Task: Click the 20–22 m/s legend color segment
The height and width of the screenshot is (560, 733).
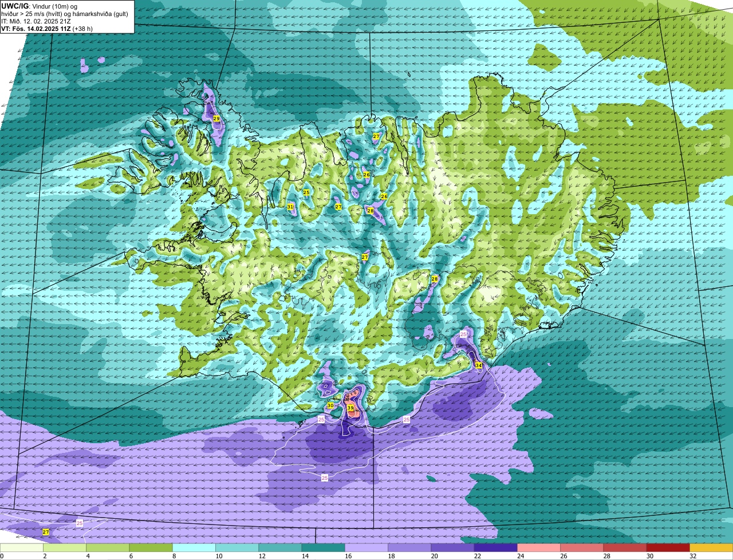Action: pyautogui.click(x=452, y=548)
